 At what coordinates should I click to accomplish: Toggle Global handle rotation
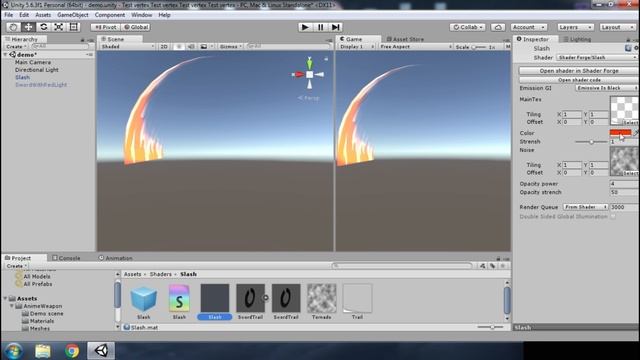pos(136,27)
